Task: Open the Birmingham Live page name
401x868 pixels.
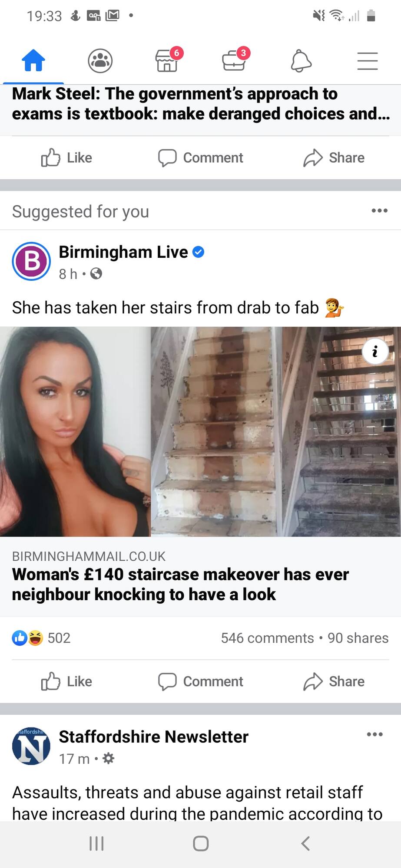Action: point(123,252)
